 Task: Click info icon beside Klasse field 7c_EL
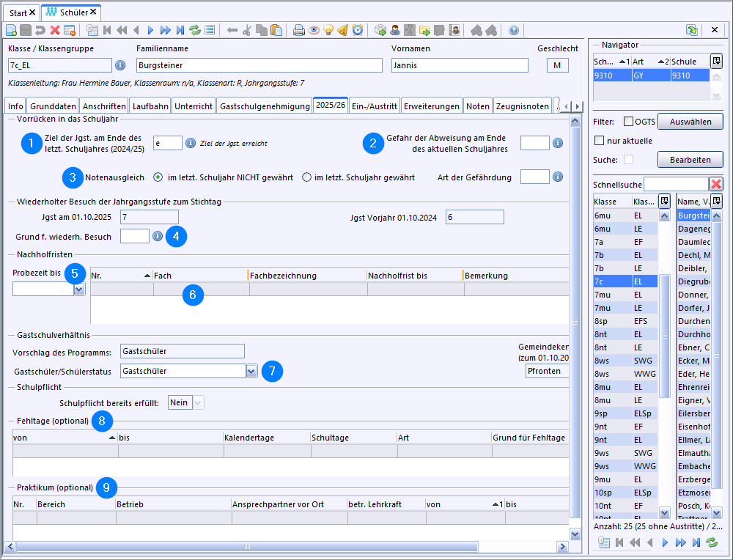point(120,65)
